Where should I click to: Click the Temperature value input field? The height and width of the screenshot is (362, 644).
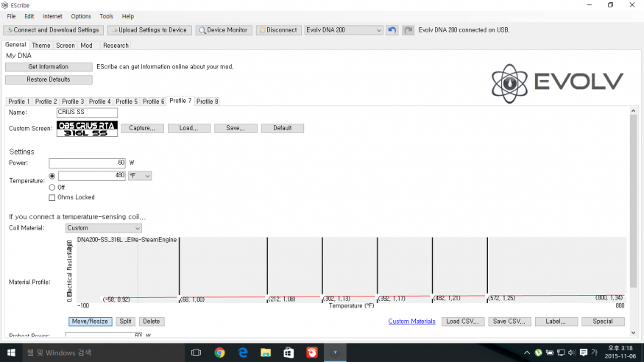tap(92, 176)
